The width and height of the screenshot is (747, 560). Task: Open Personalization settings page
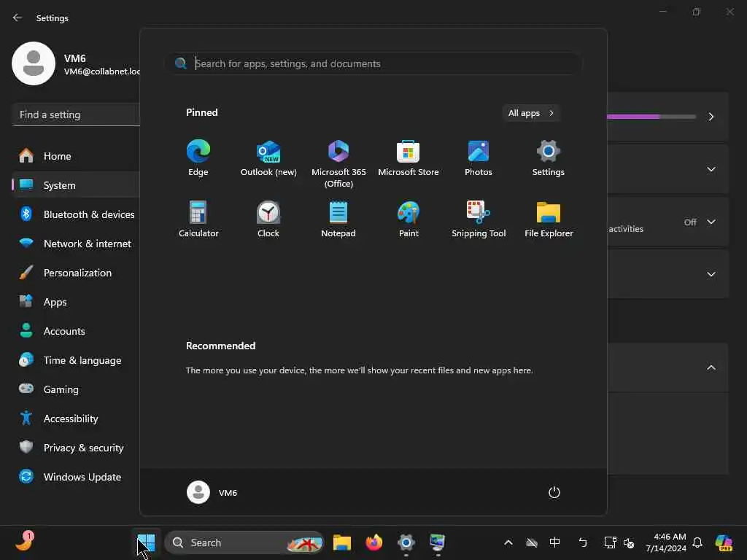pyautogui.click(x=76, y=273)
